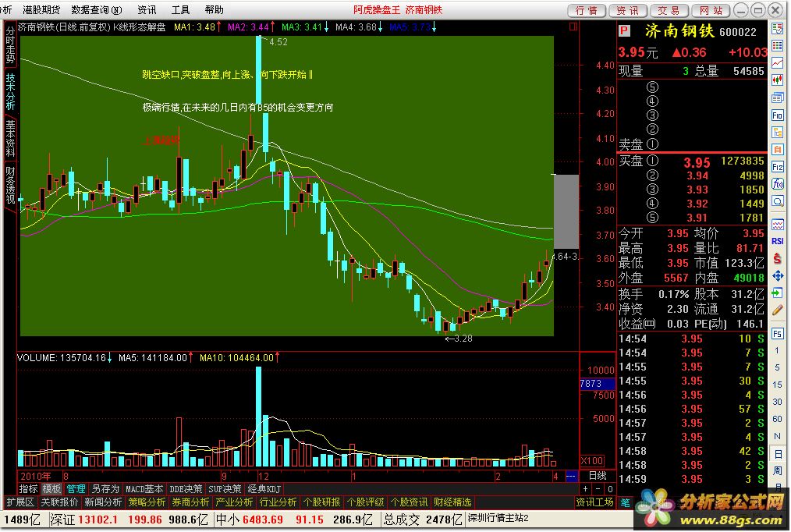
Task: Select the 周 weekly period button
Action: tap(778, 470)
